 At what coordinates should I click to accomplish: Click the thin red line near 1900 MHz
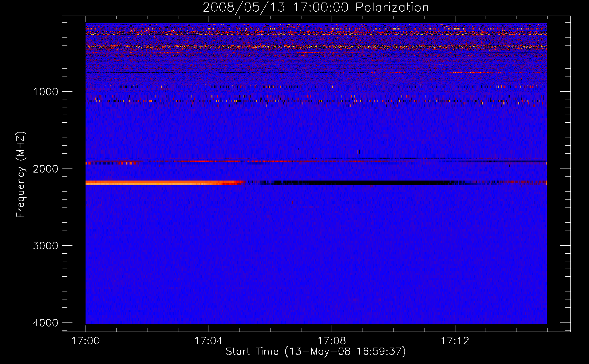click(255, 161)
